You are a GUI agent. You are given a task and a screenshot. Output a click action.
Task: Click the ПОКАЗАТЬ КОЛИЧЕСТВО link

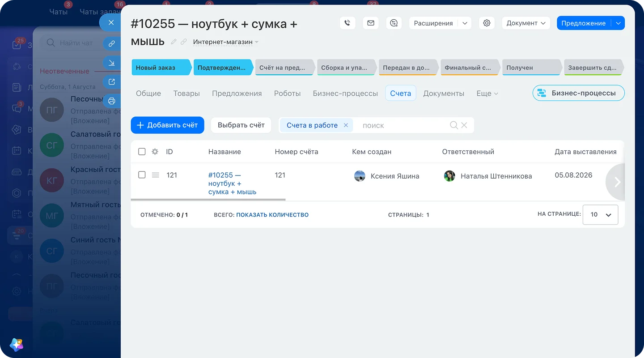pos(272,215)
